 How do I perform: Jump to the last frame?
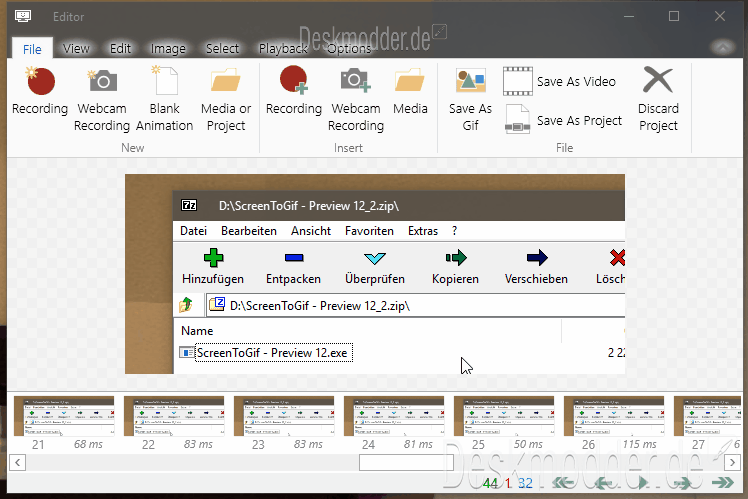[723, 483]
